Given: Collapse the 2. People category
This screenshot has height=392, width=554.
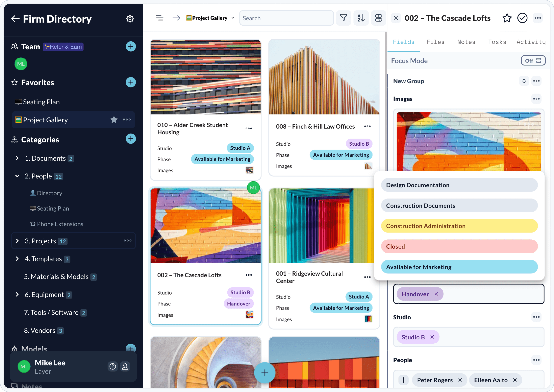Looking at the screenshot, I should pyautogui.click(x=17, y=176).
